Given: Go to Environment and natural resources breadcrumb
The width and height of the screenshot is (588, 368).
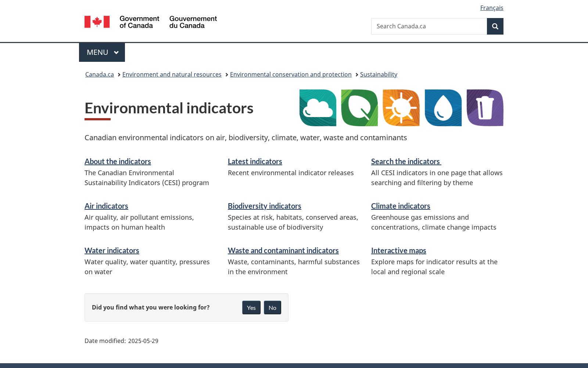Looking at the screenshot, I should tap(172, 74).
